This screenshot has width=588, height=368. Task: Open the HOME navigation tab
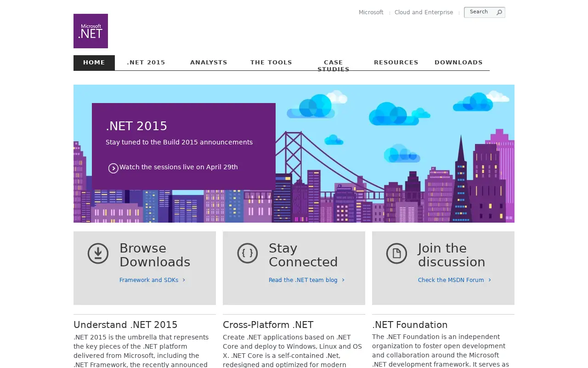(94, 63)
